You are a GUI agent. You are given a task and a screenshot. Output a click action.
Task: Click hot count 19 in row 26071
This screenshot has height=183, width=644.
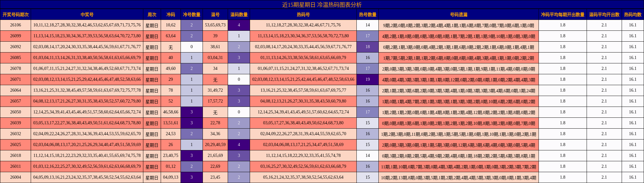(x=368, y=80)
